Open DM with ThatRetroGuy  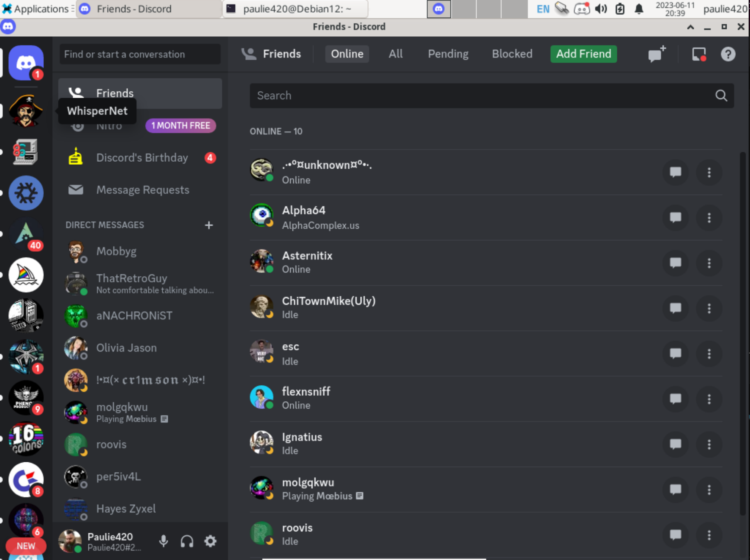coord(140,284)
